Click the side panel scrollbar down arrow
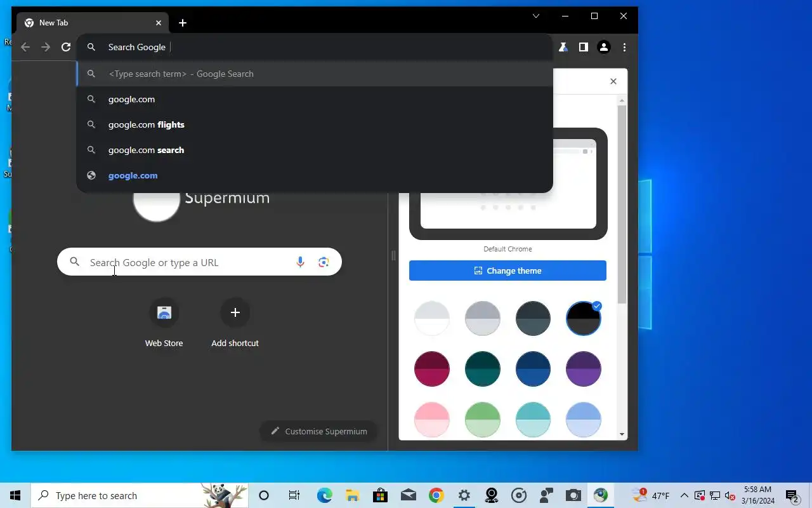 [622, 434]
